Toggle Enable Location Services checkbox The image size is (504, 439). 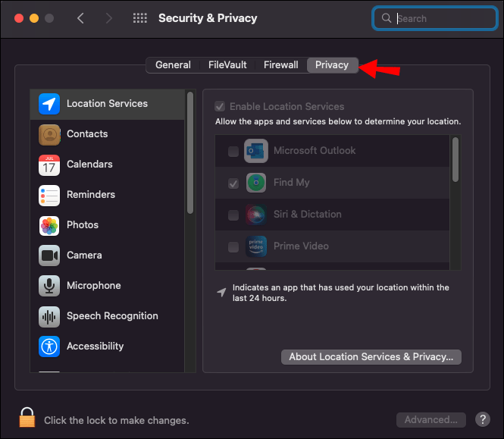(220, 106)
